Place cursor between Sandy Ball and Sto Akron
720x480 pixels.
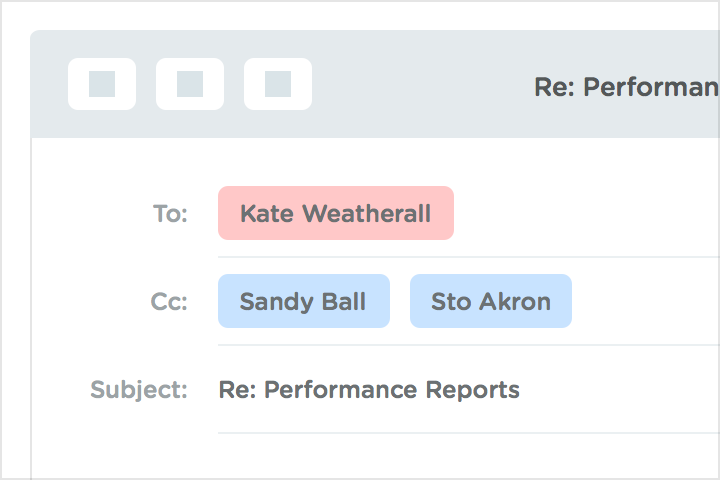coord(400,301)
